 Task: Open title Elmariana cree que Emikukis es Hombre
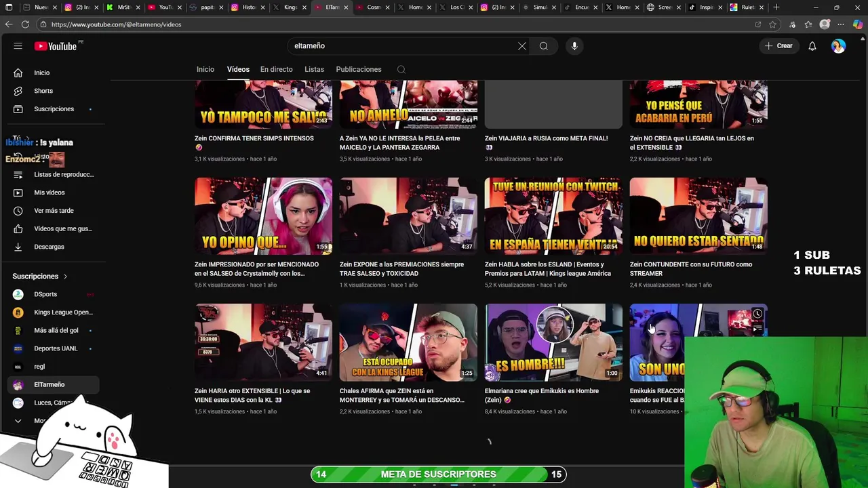pos(542,395)
